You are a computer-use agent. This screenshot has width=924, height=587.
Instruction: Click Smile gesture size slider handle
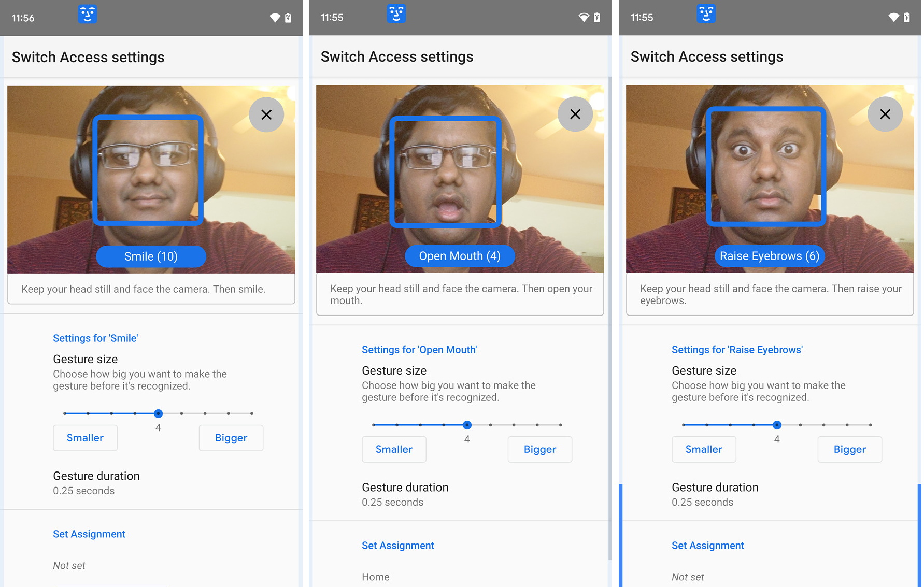[159, 413]
